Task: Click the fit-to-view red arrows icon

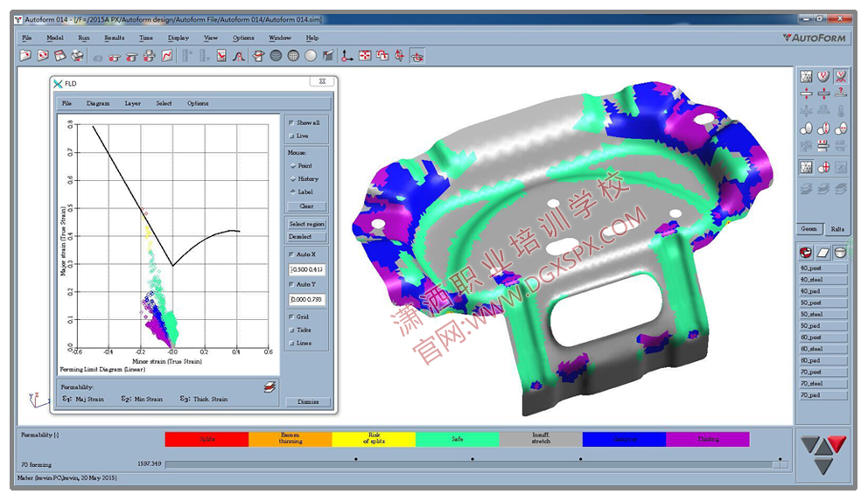Action: (365, 55)
